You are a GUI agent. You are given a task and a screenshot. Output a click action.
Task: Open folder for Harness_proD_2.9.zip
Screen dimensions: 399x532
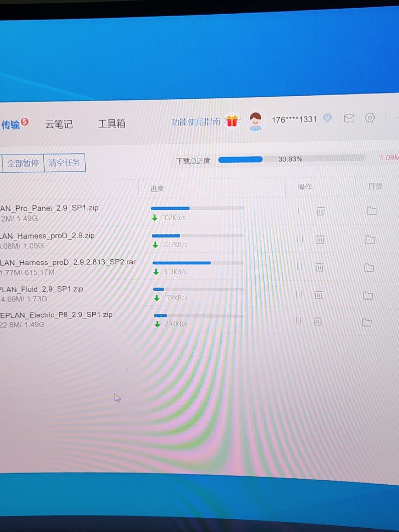[x=370, y=240]
